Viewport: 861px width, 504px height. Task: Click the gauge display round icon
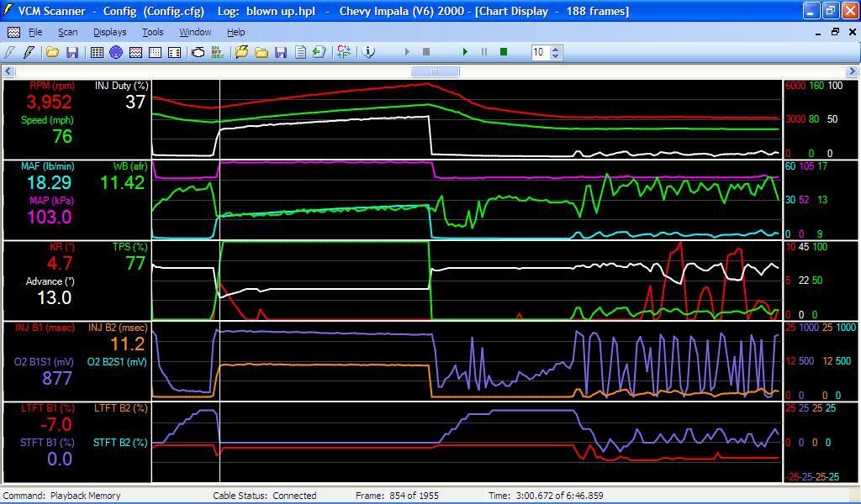coord(116,52)
